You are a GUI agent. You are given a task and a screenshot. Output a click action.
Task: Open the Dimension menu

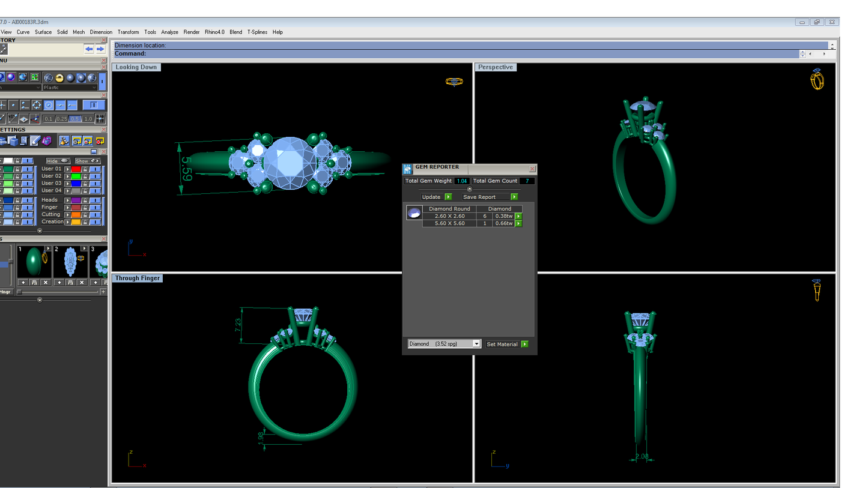(x=101, y=32)
